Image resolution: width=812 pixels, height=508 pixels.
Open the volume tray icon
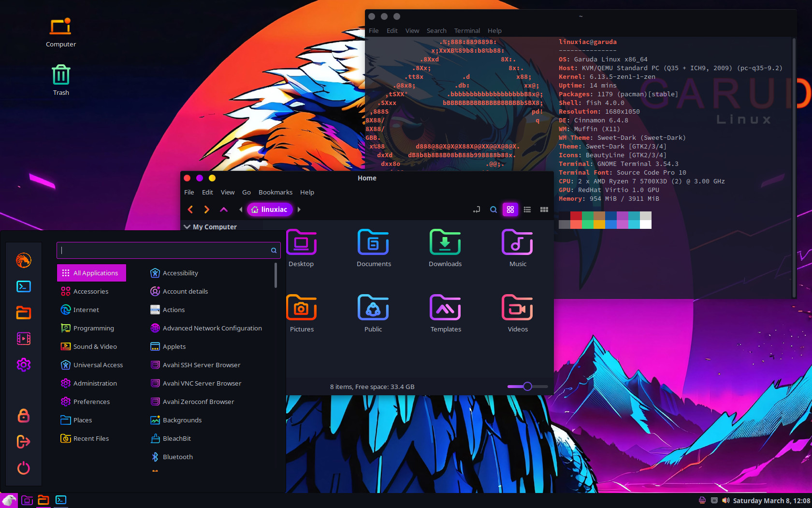[x=725, y=500]
